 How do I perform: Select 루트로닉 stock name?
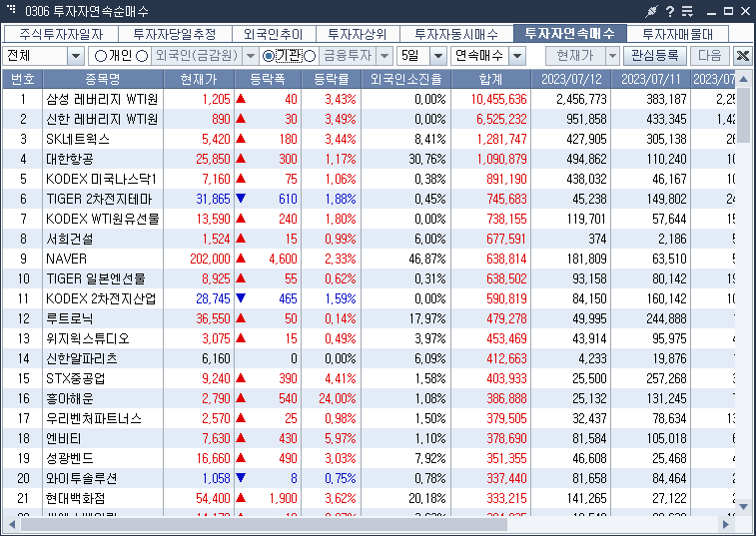(x=70, y=318)
